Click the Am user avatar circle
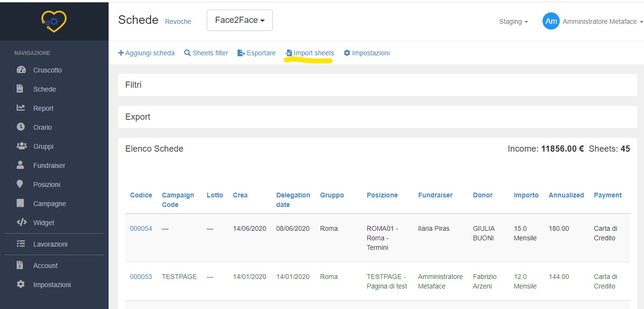Viewport: 644px width, 309px height. click(551, 21)
